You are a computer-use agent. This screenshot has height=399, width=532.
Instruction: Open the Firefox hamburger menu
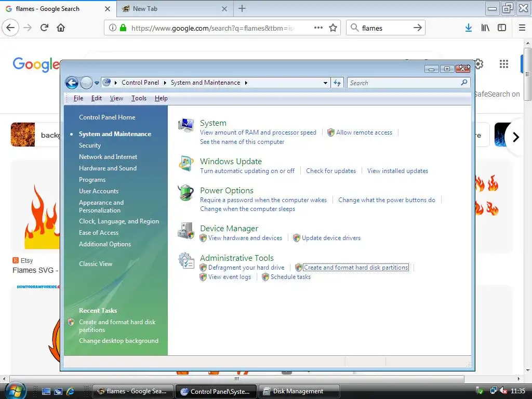pyautogui.click(x=522, y=28)
